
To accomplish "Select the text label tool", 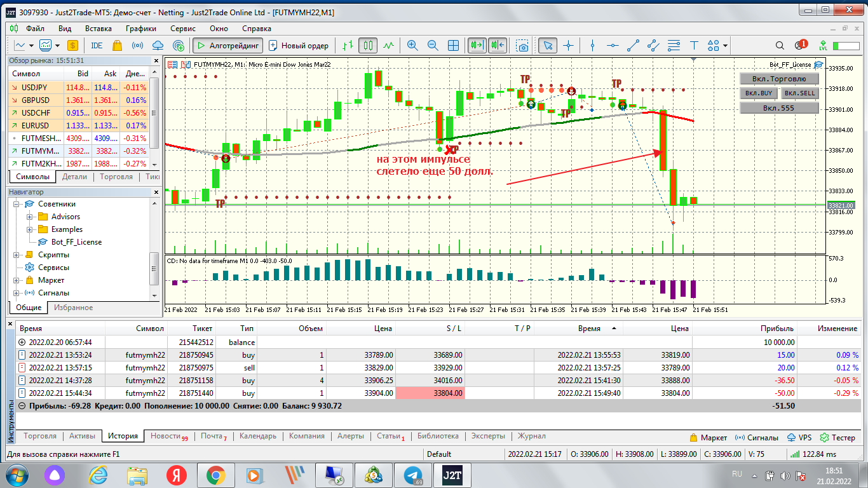I will point(694,45).
